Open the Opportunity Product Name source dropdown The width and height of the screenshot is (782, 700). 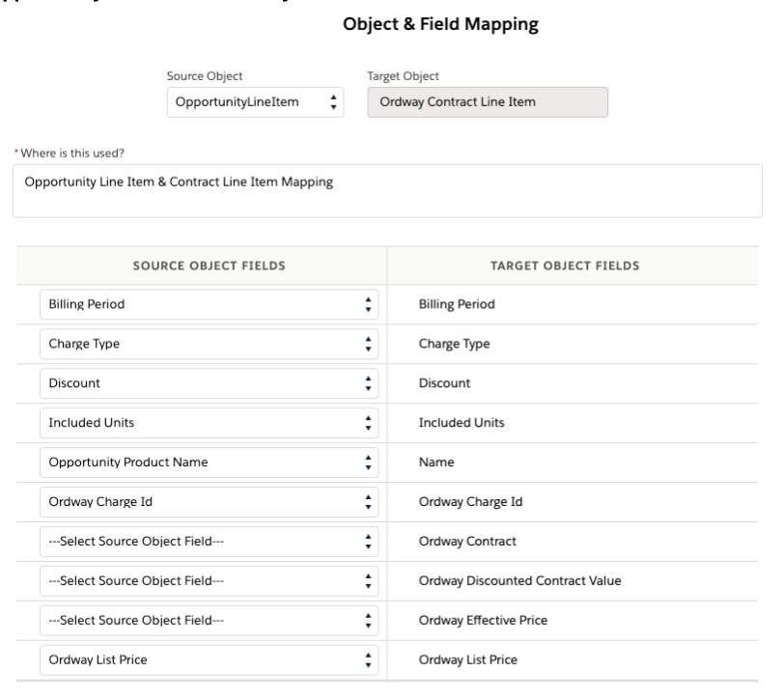[209, 462]
